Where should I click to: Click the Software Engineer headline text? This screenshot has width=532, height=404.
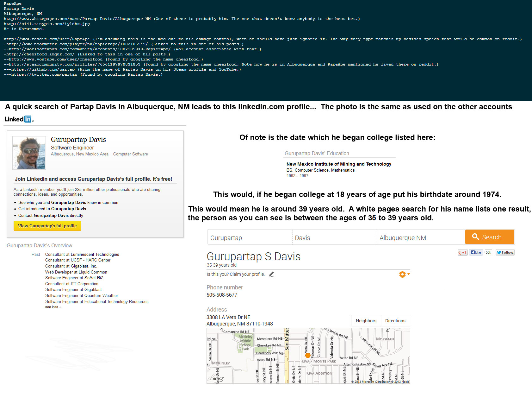[x=72, y=148]
